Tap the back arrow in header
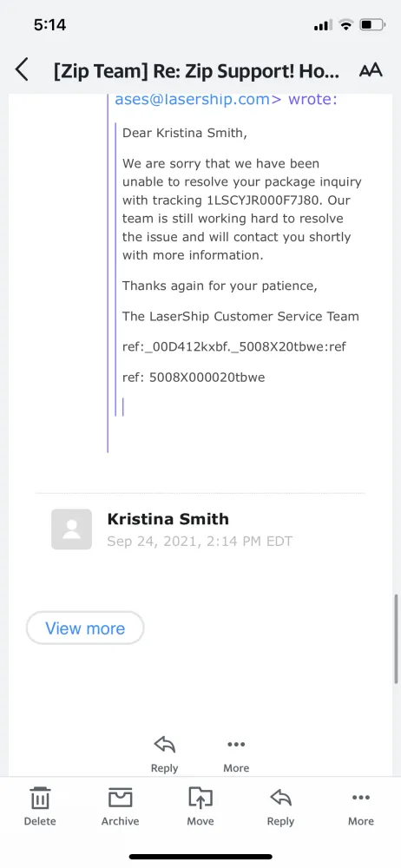 click(22, 70)
